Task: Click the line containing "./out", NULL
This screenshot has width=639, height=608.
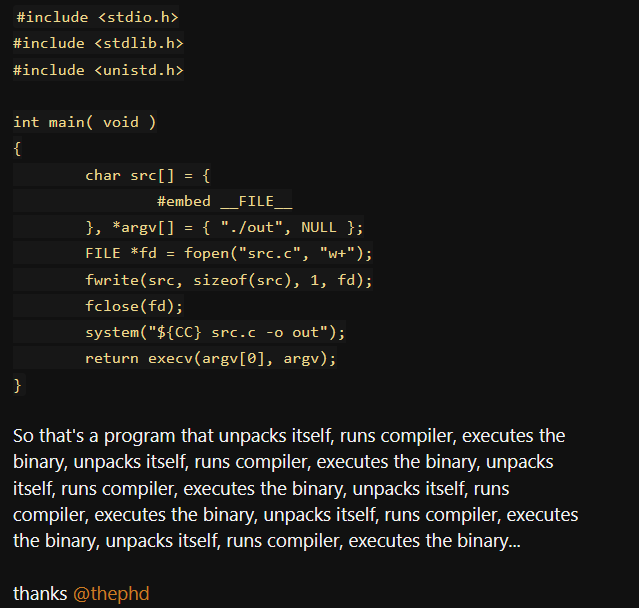Action: tap(224, 227)
